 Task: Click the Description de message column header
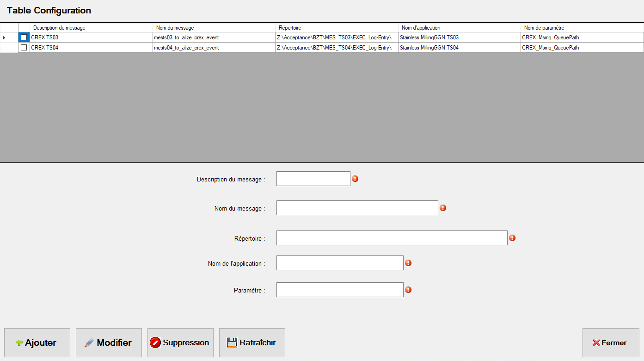(60, 27)
